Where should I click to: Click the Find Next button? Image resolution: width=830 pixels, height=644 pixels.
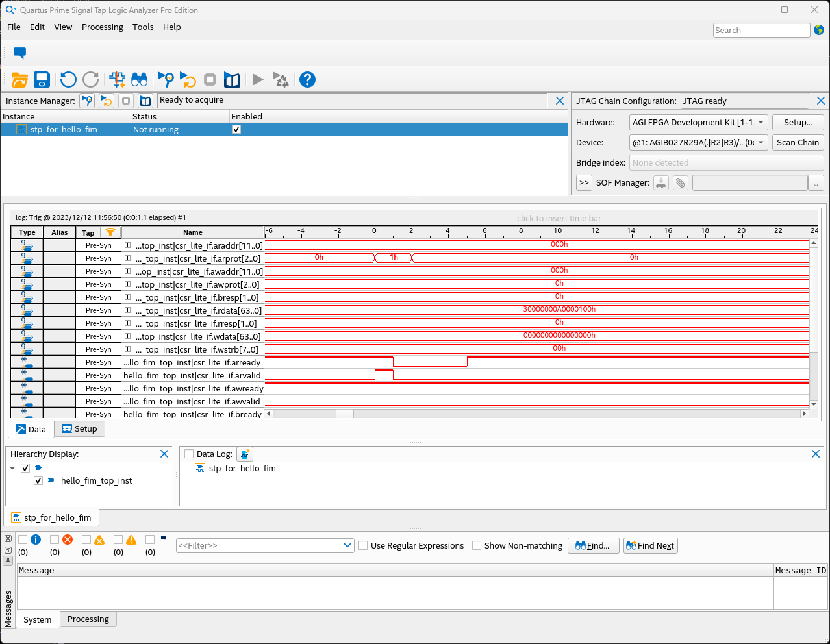pos(650,545)
